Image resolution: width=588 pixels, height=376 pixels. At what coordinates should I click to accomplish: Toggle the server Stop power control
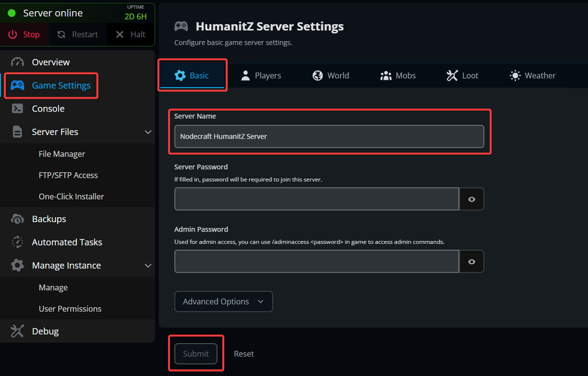coord(25,34)
